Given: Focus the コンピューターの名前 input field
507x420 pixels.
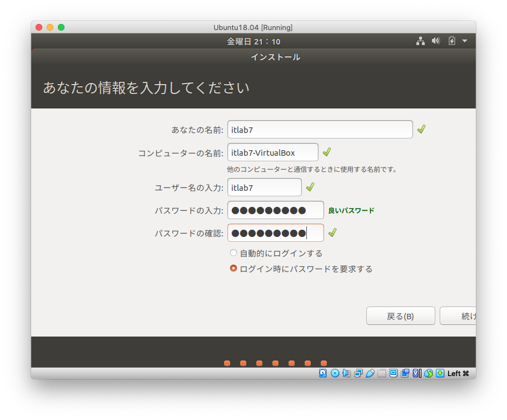Looking at the screenshot, I should (273, 152).
